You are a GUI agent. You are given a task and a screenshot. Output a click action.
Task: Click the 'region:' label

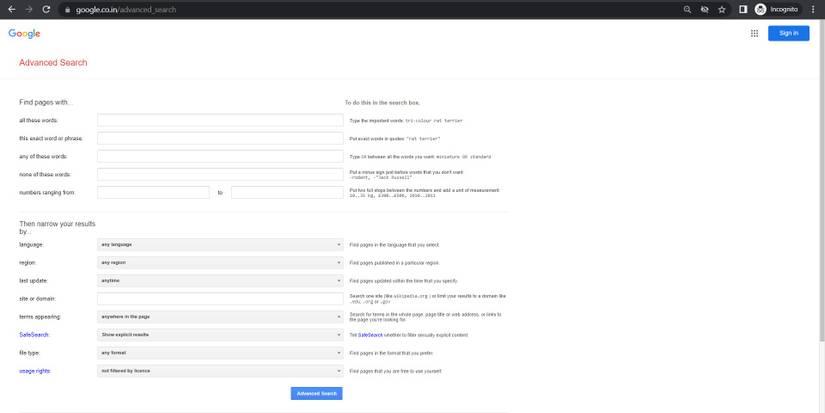coord(28,263)
